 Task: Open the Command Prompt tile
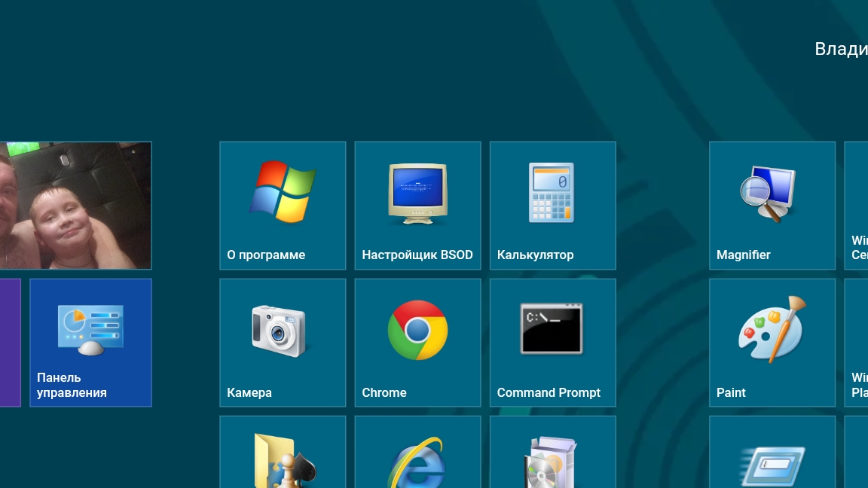(553, 343)
